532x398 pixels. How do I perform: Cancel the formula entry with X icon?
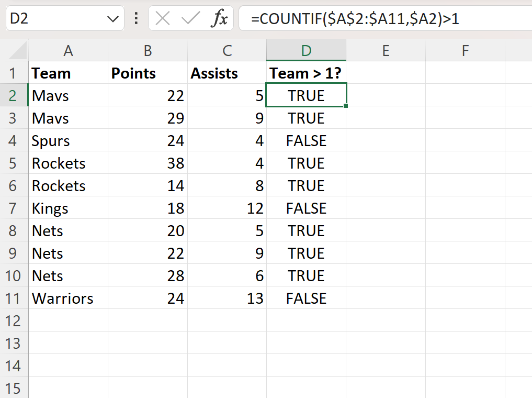[x=163, y=18]
